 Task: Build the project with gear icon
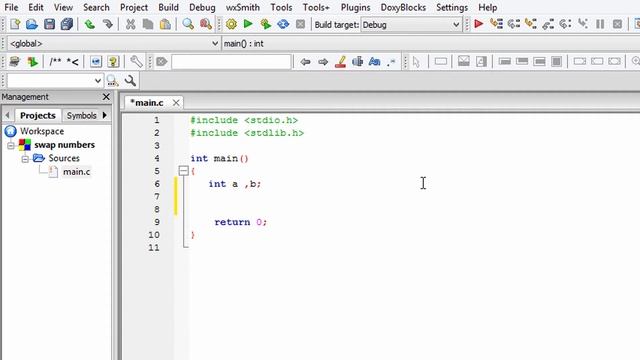tap(231, 24)
